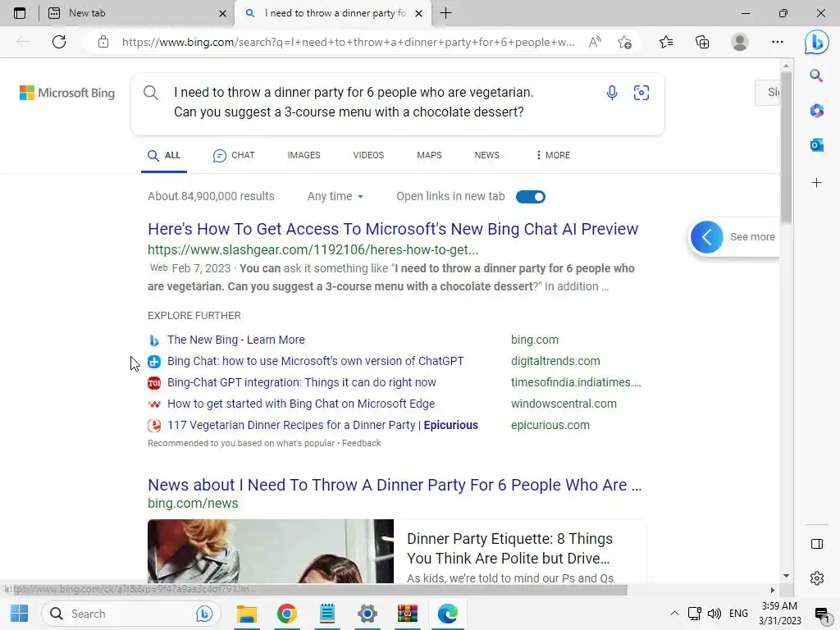Image resolution: width=840 pixels, height=630 pixels.
Task: Click the horizontal page scrollbar
Action: tap(316, 590)
